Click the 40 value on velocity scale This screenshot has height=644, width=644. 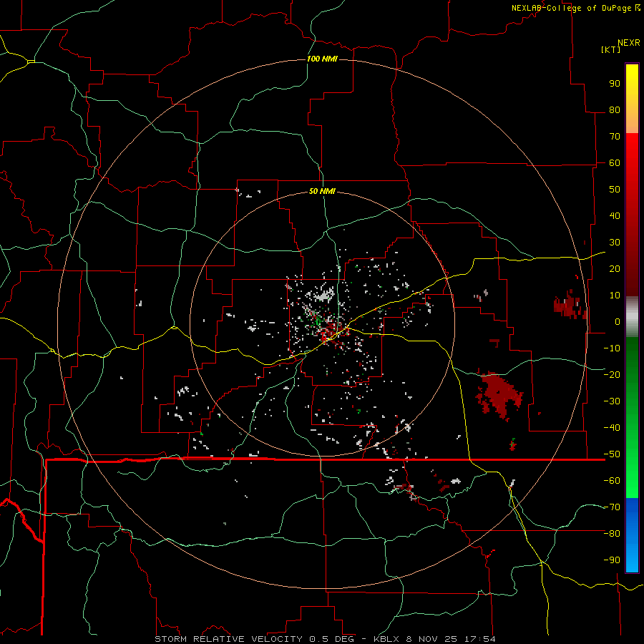coord(615,215)
